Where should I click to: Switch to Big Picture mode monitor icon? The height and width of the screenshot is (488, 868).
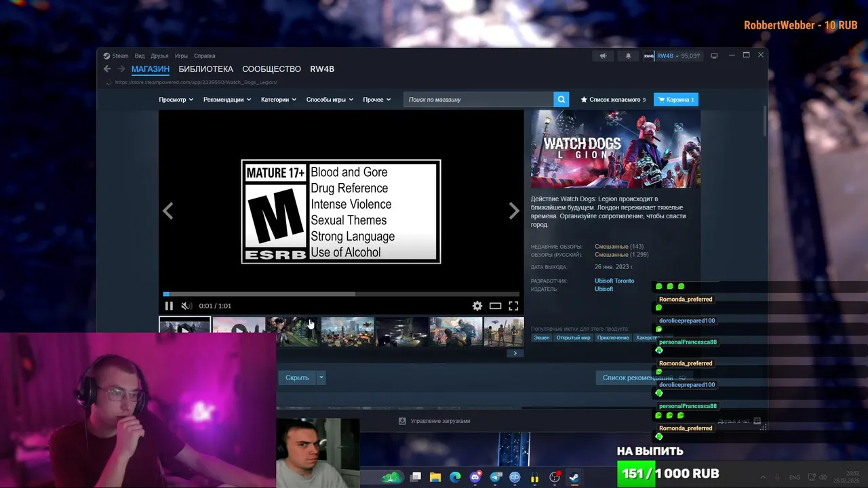point(714,56)
